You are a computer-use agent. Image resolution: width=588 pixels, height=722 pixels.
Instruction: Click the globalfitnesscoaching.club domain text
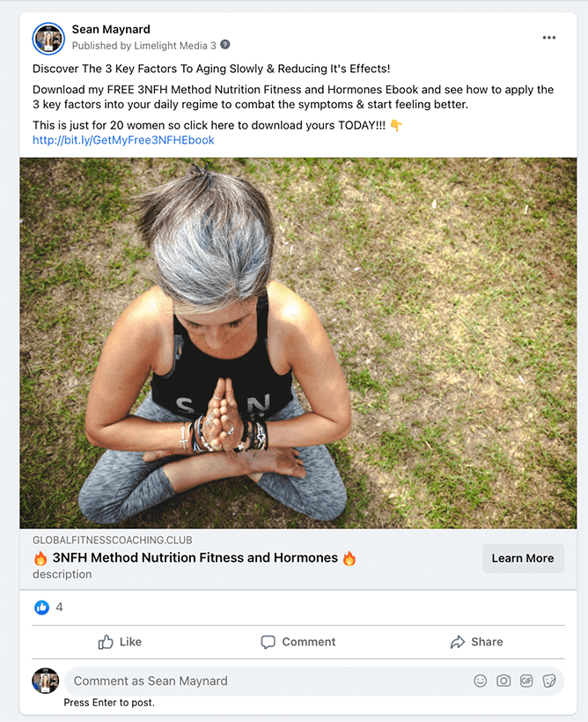point(113,540)
